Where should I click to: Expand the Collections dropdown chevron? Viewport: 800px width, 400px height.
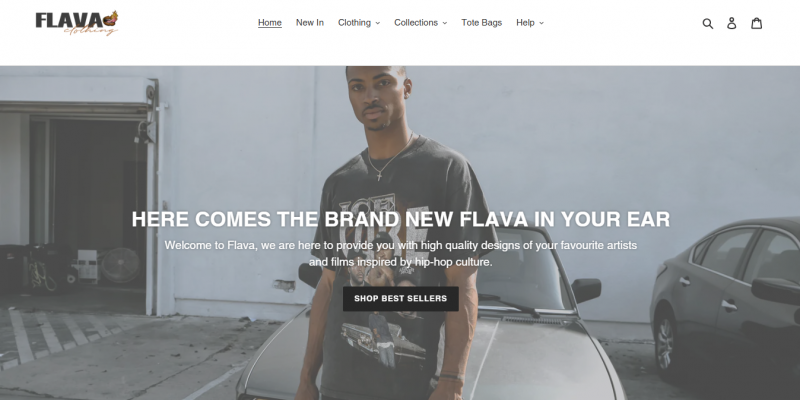(x=444, y=23)
